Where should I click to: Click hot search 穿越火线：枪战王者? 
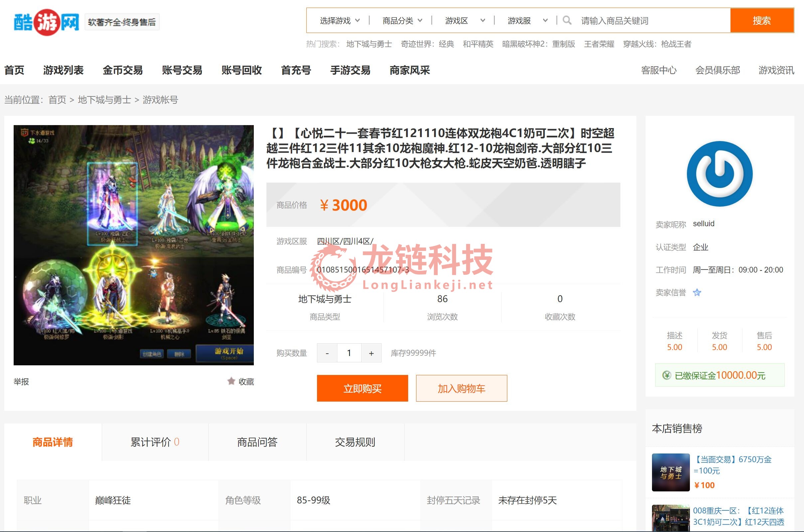tap(657, 44)
